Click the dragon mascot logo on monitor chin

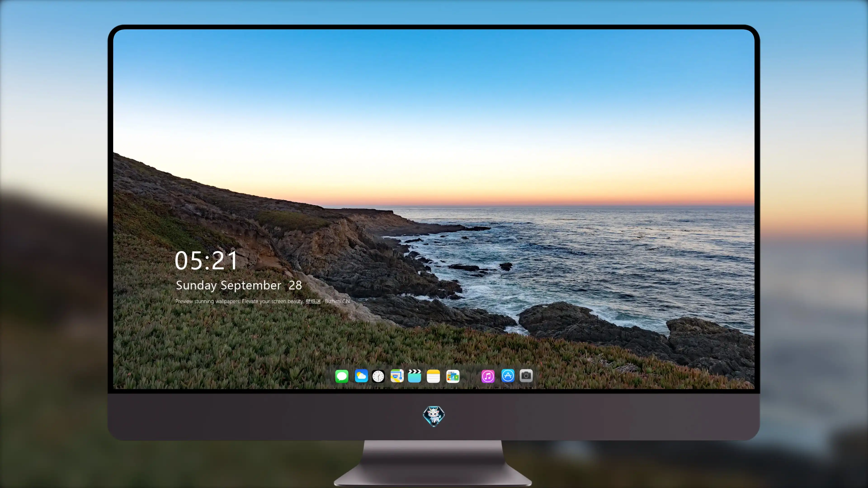point(434,416)
